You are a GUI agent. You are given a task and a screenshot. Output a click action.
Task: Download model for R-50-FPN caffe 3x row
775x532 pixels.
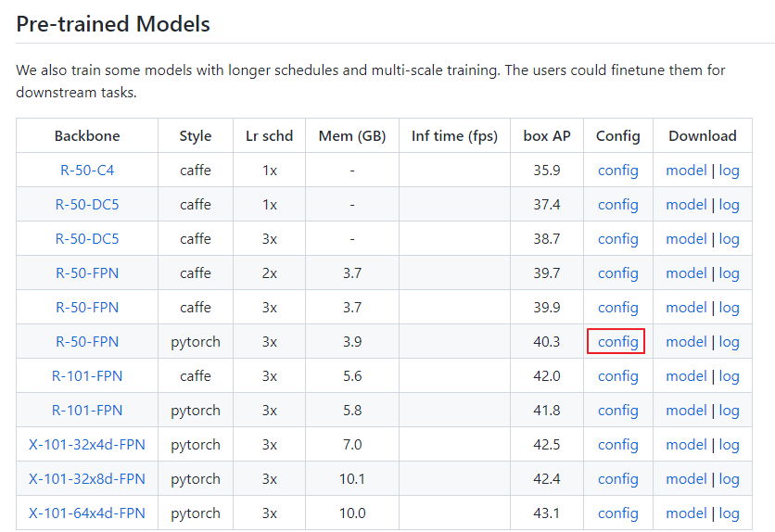tap(686, 308)
